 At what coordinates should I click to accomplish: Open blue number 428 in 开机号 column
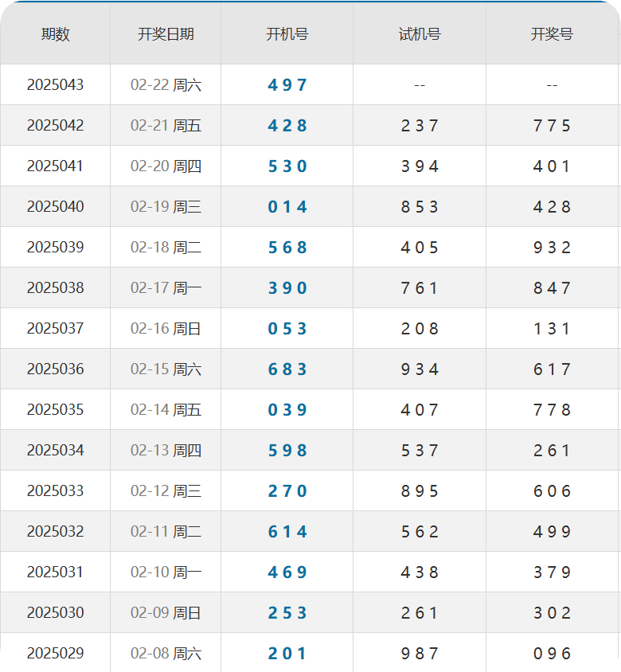coord(287,126)
